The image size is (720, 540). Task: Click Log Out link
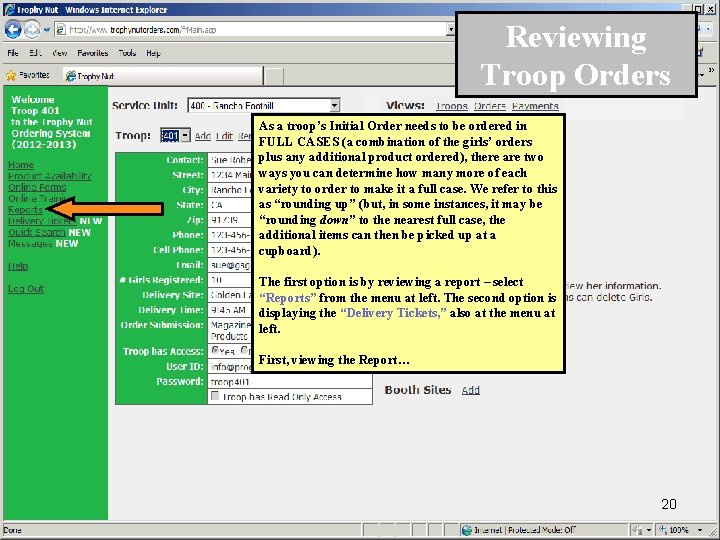pos(26,289)
